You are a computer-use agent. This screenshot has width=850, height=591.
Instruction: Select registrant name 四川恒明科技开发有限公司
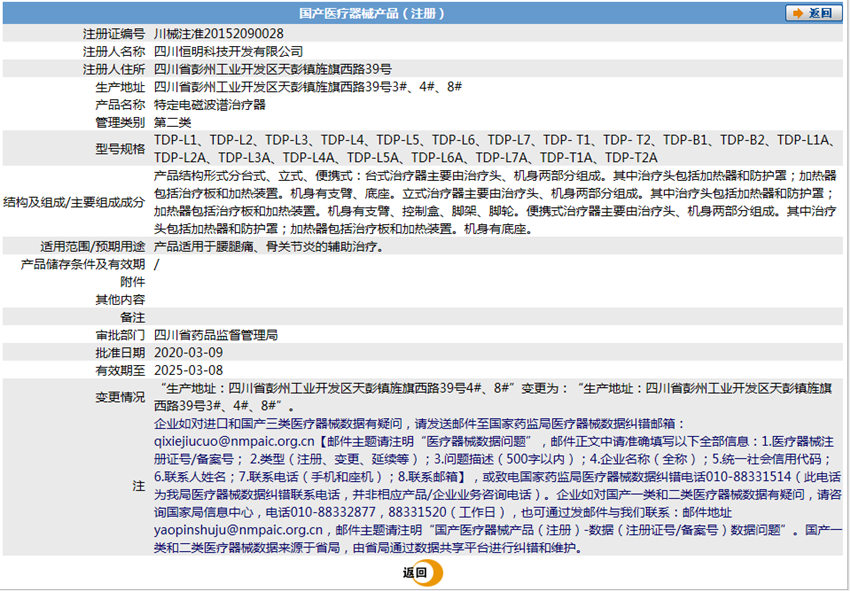pyautogui.click(x=228, y=52)
